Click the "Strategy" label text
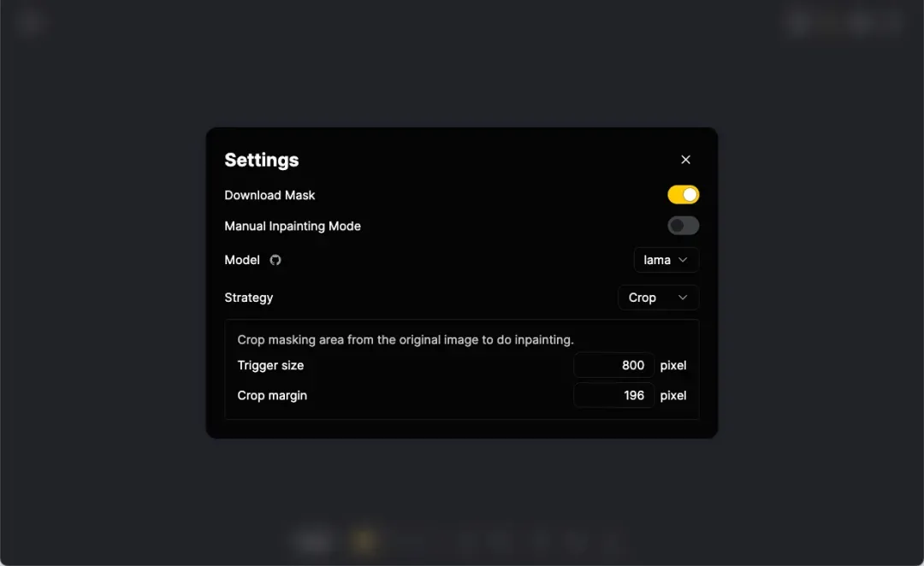The image size is (924, 566). tap(249, 298)
